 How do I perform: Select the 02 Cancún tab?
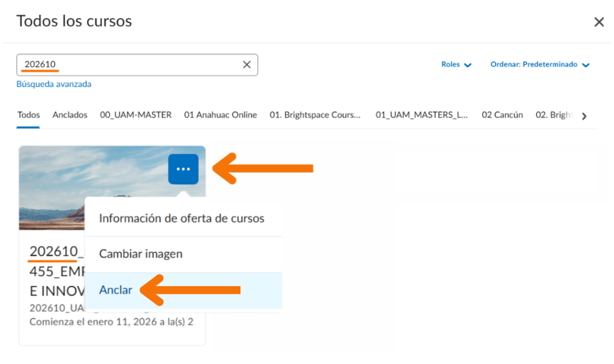pos(502,115)
